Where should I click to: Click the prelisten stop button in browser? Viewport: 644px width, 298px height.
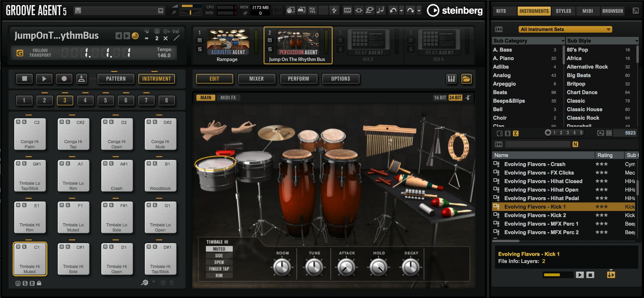(x=590, y=275)
